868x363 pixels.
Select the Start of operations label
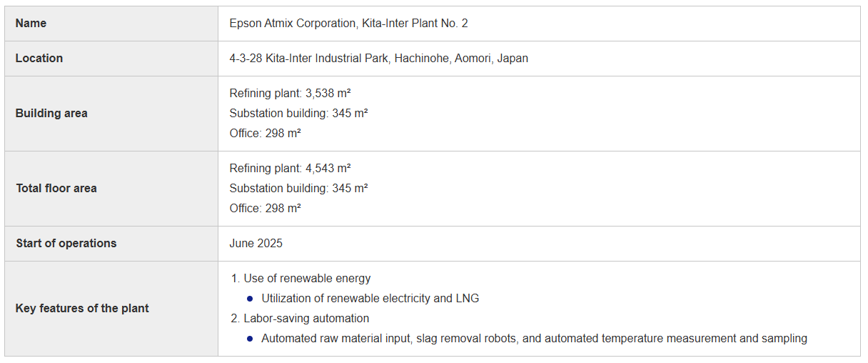point(66,244)
